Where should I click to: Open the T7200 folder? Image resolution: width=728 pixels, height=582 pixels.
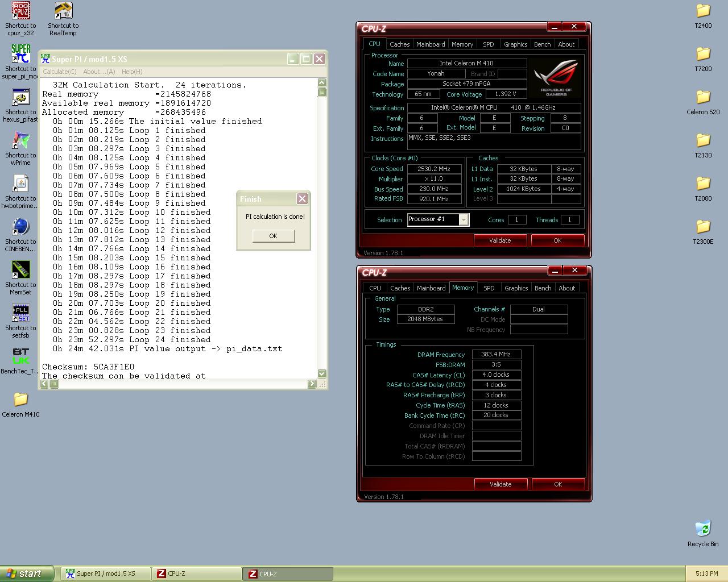pos(703,54)
